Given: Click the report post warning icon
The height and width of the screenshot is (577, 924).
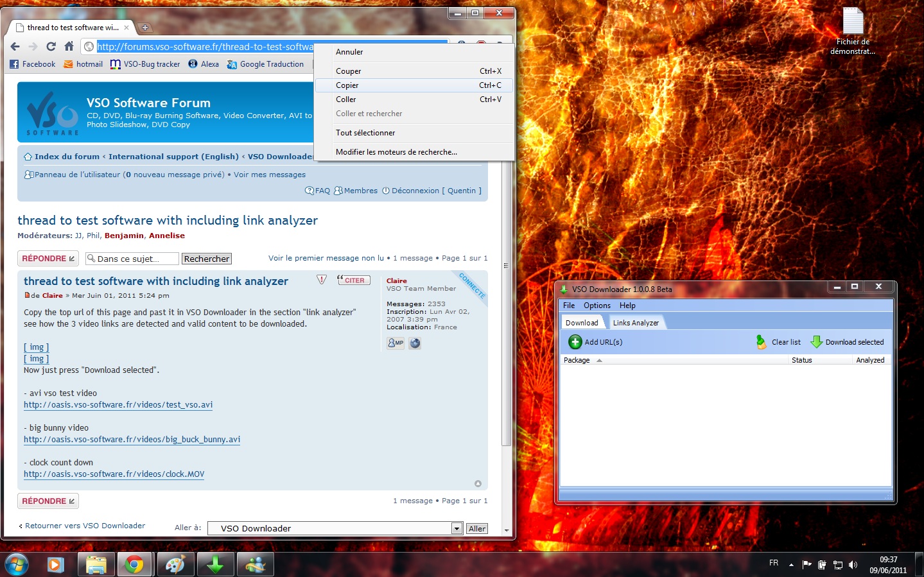Looking at the screenshot, I should [x=322, y=280].
